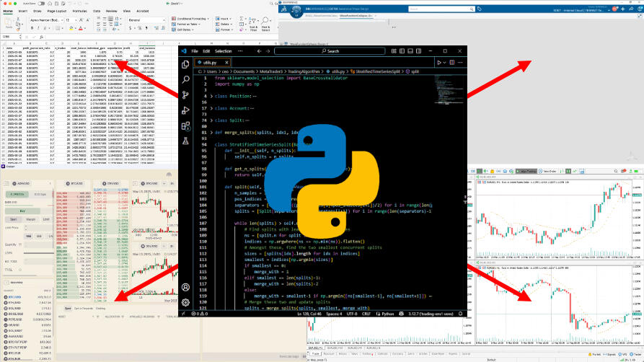Click the Buy button in Kraken

click(x=22, y=211)
